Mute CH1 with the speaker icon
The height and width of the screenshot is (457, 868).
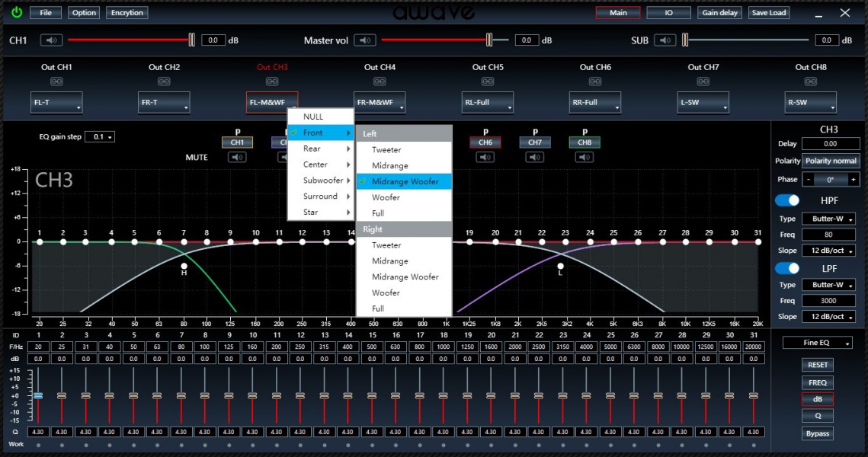[51, 40]
